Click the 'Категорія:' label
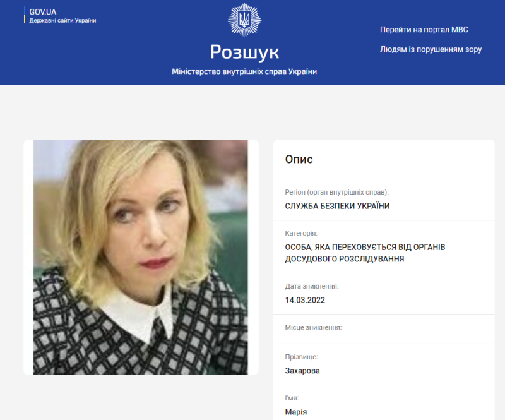Image resolution: width=505 pixels, height=420 pixels. [x=301, y=233]
